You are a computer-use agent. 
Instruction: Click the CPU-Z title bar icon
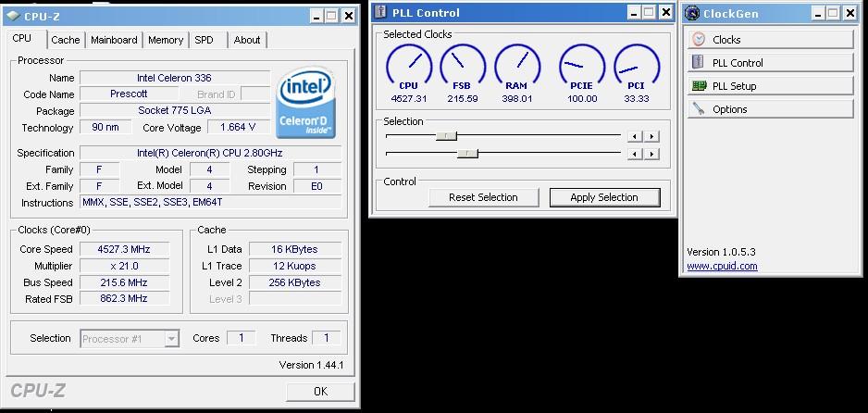click(x=14, y=16)
